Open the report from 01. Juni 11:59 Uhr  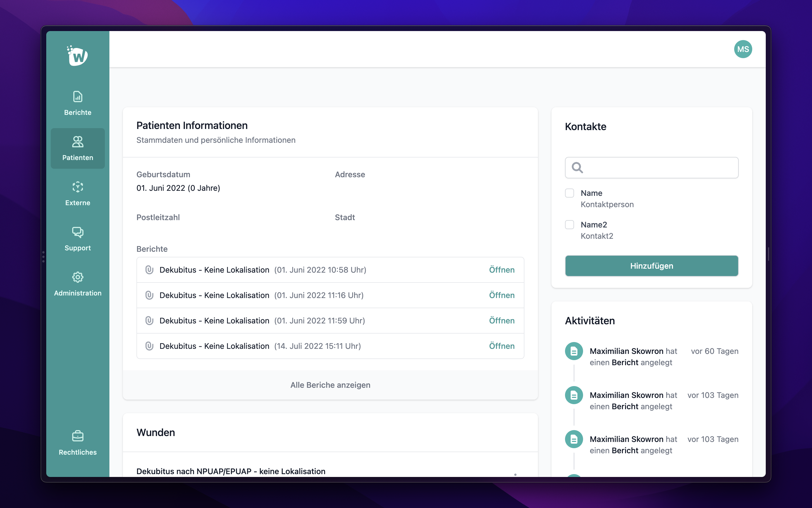[502, 321]
